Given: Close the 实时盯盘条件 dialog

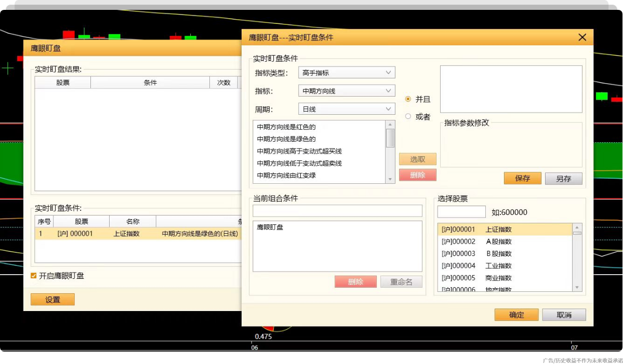Looking at the screenshot, I should 582,37.
